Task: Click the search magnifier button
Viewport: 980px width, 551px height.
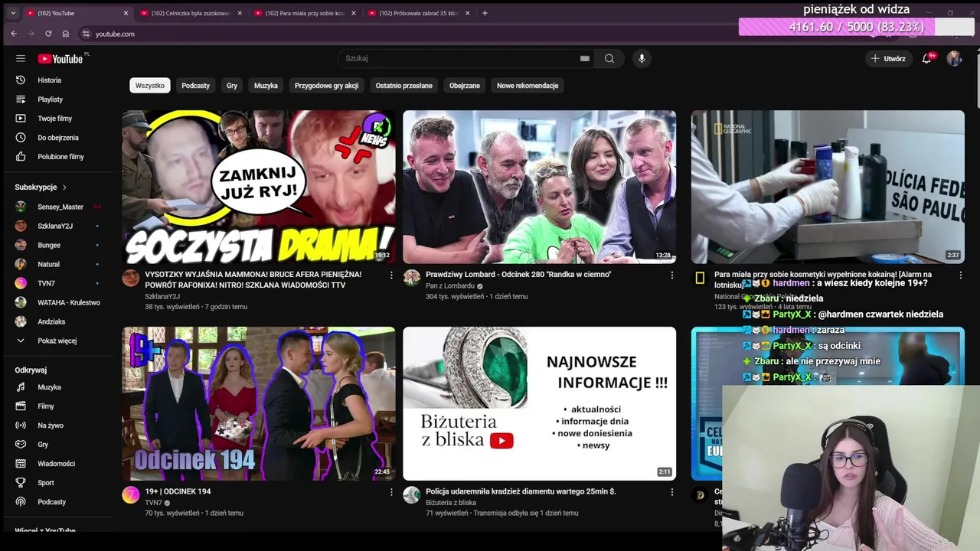Action: [x=609, y=58]
